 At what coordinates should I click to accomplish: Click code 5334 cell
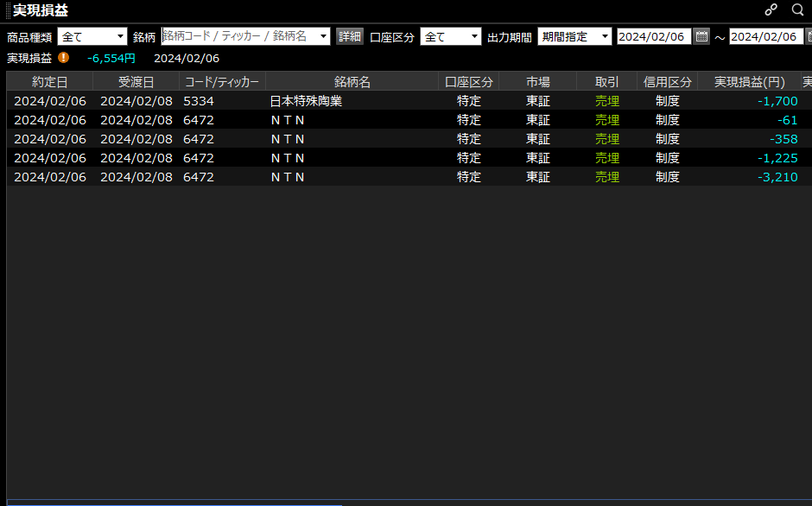(x=199, y=101)
